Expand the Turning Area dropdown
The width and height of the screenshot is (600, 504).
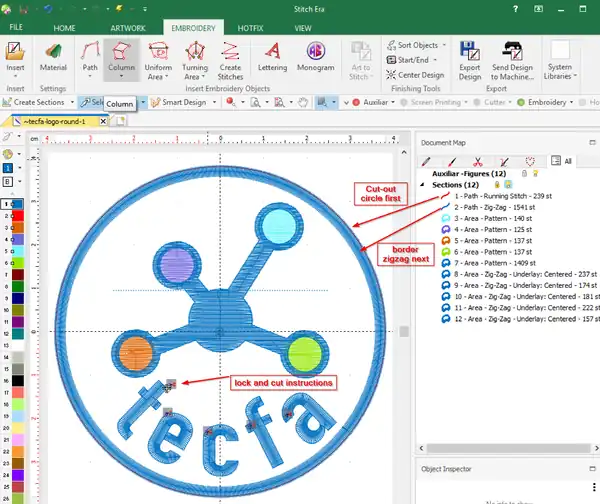point(197,76)
